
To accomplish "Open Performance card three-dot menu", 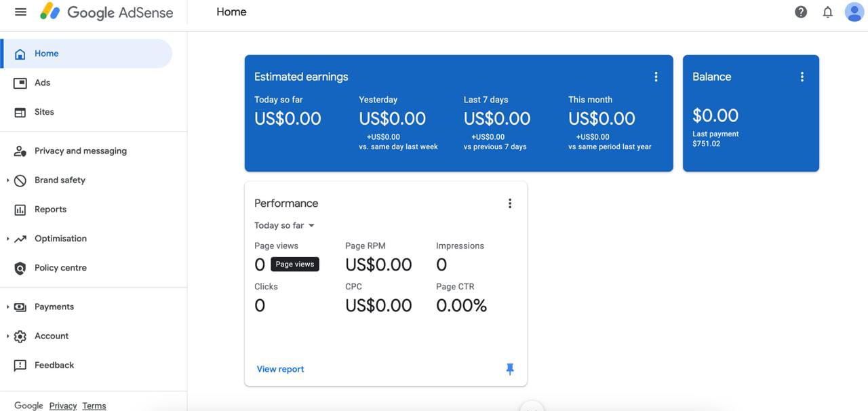I will coord(510,203).
